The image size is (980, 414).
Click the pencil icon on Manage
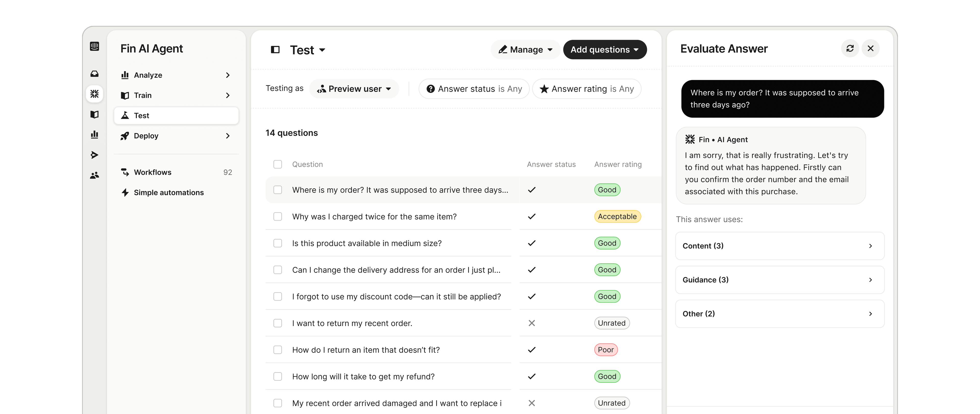tap(503, 49)
